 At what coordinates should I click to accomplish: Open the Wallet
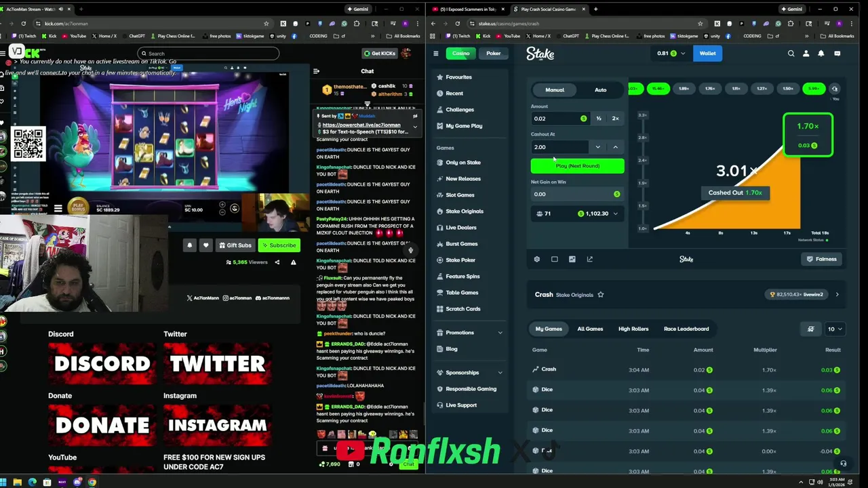(707, 54)
